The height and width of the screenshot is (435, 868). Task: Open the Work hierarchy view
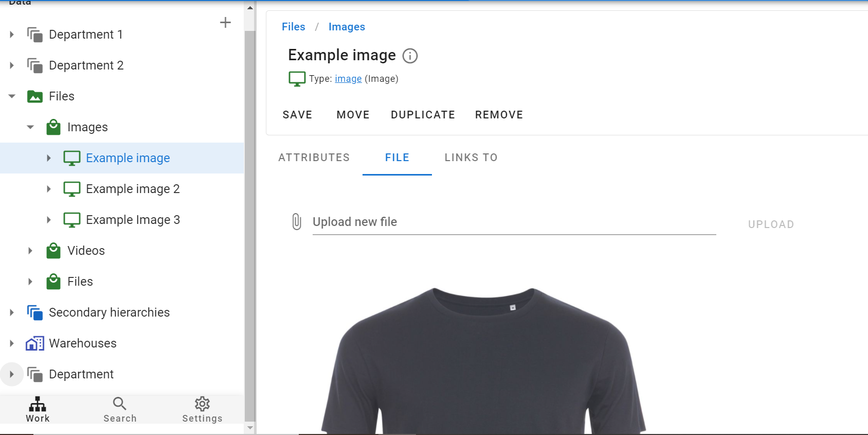pos(38,410)
